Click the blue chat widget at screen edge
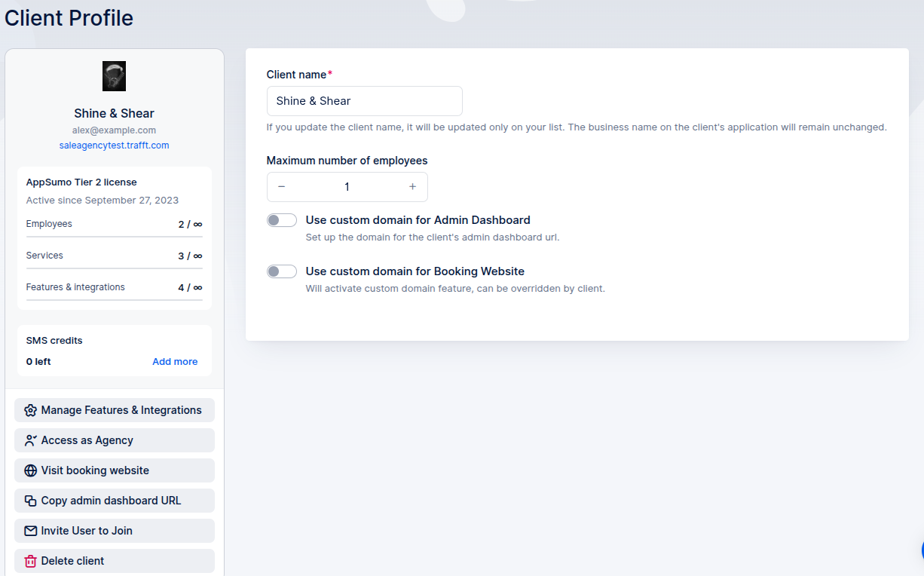Screen dimensions: 924x576 919,550
